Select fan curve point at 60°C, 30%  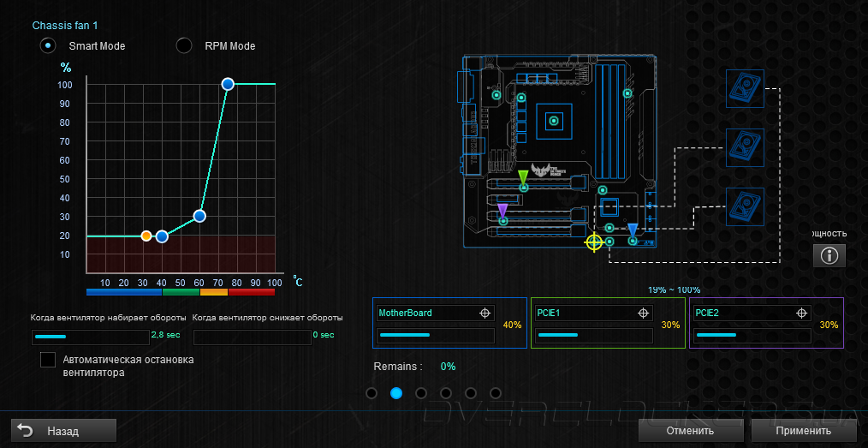coord(199,216)
